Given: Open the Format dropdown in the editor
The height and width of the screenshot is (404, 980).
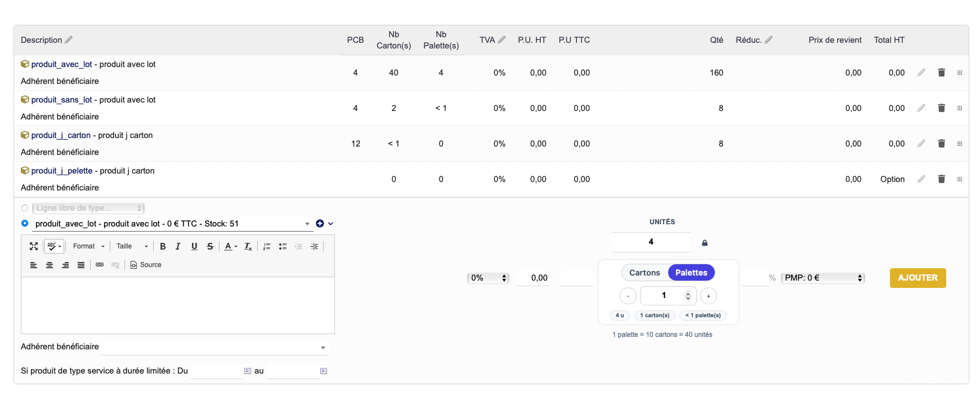Looking at the screenshot, I should 88,246.
